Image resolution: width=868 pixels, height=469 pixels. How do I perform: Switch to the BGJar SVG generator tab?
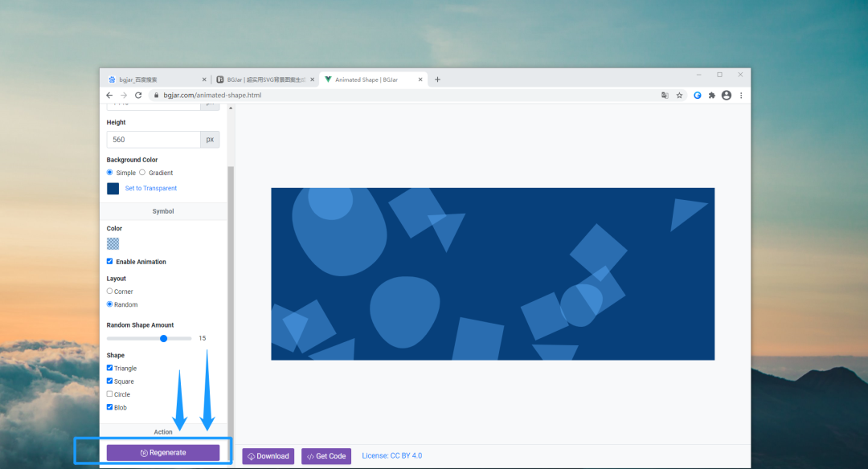click(261, 80)
